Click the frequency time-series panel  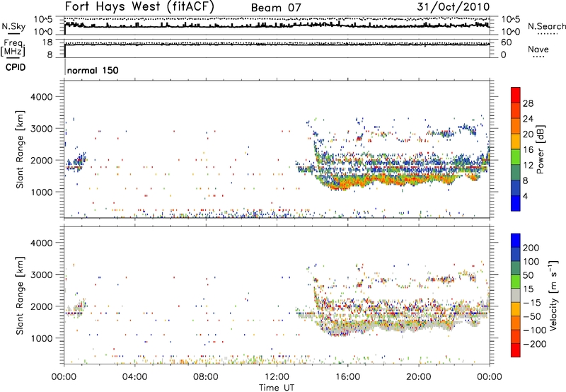click(277, 48)
